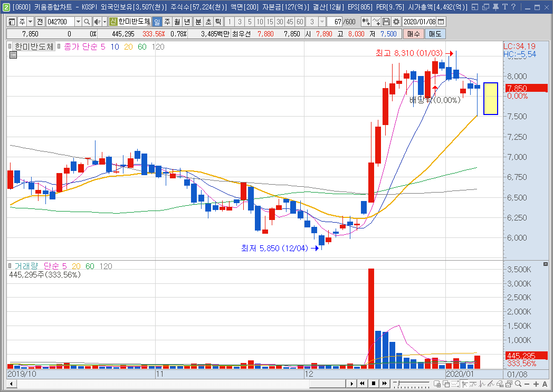This screenshot has height=392, width=553.
Task: Click the window layout icon in title bar
Action: 475,7
